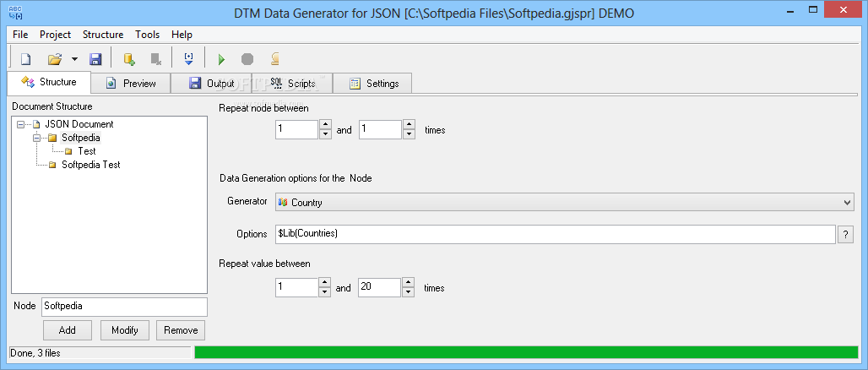Increase repeat value minimum
This screenshot has width=868, height=370.
click(325, 282)
